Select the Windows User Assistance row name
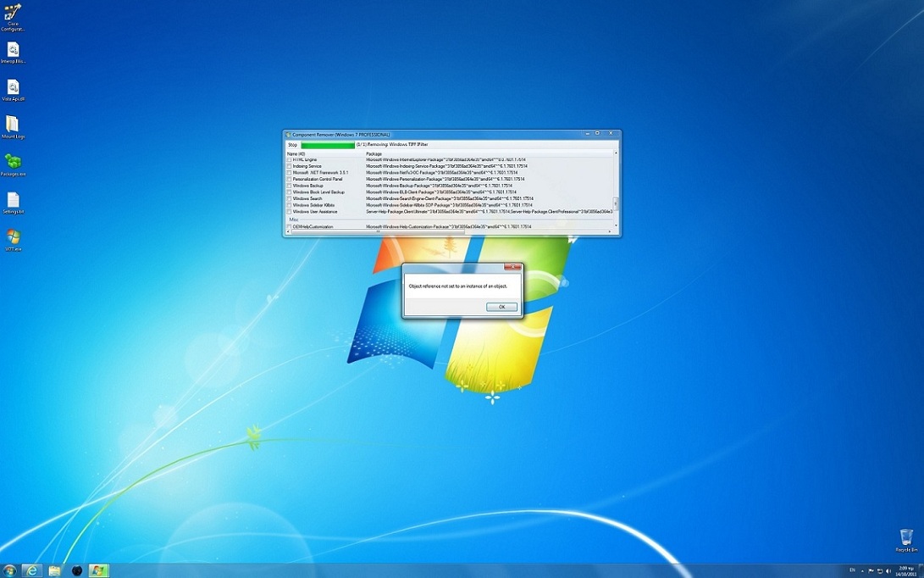Image resolution: width=924 pixels, height=578 pixels. click(315, 212)
